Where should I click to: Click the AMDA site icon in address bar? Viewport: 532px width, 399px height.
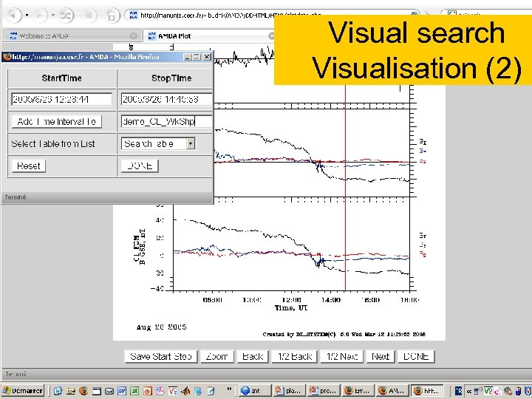[133, 15]
